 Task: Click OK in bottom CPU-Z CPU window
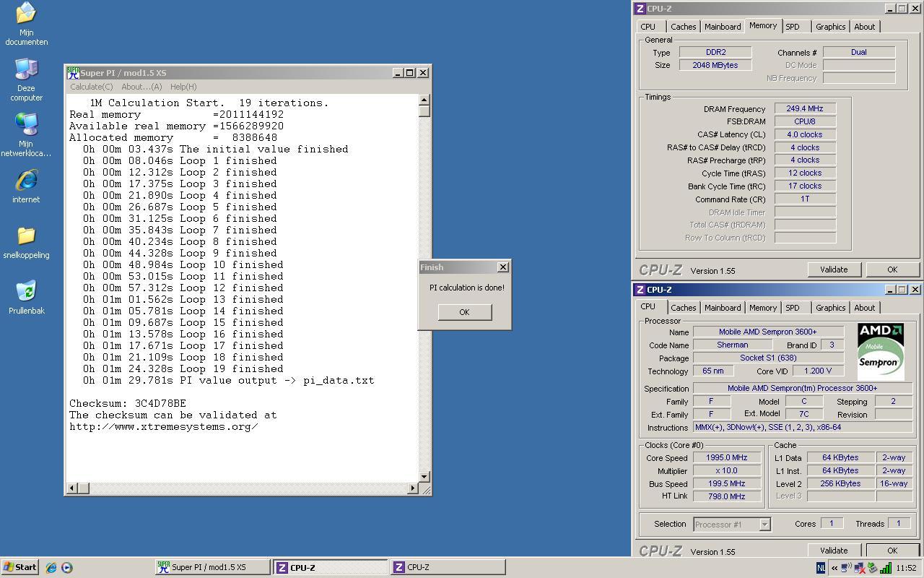[892, 550]
